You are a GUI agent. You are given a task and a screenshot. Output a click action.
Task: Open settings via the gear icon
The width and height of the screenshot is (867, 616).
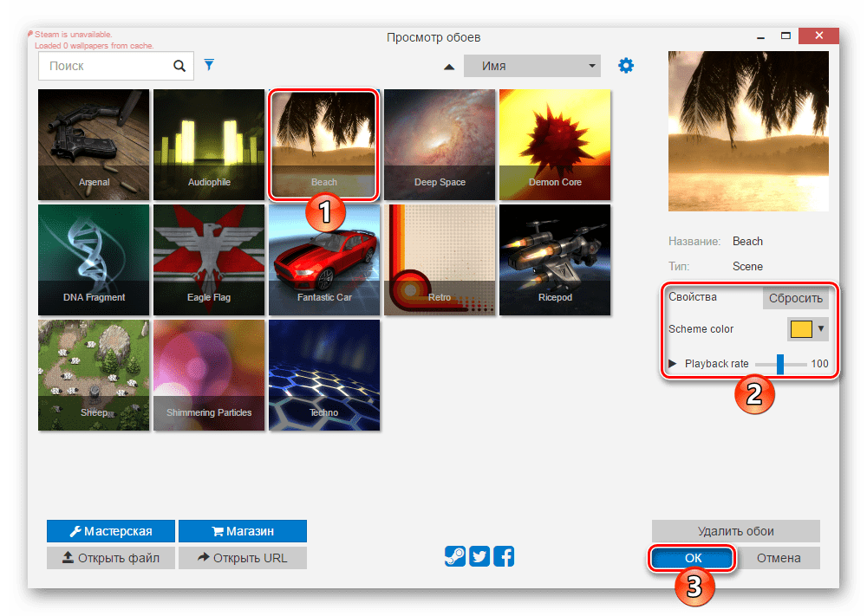(626, 66)
